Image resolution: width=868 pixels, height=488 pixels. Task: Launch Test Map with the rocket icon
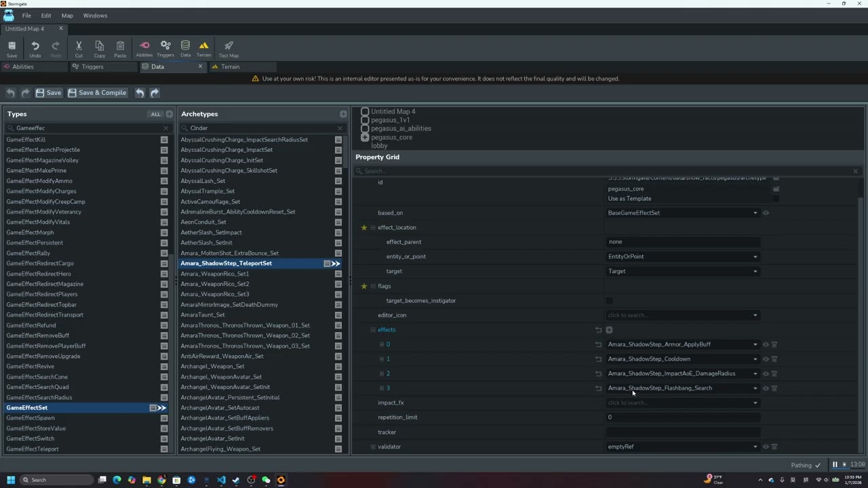[229, 48]
